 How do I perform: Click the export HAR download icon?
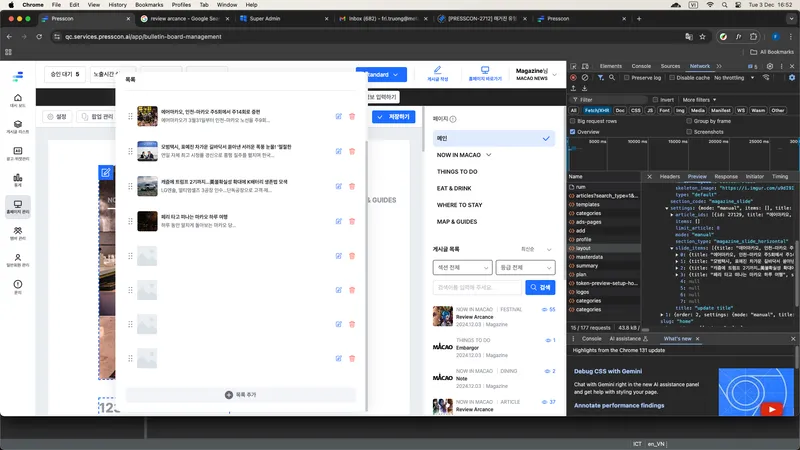[x=585, y=88]
